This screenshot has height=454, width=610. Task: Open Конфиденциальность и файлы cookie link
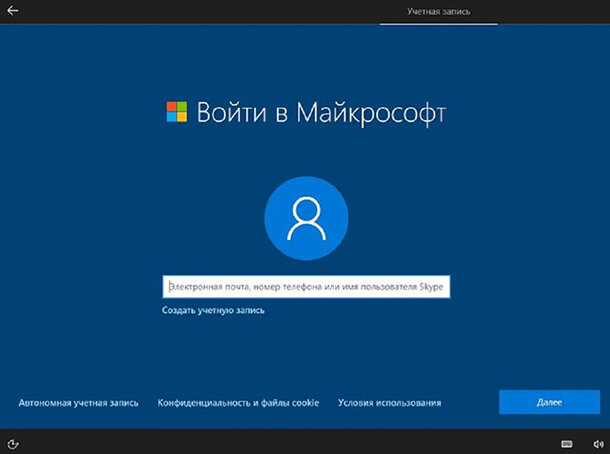pos(238,403)
